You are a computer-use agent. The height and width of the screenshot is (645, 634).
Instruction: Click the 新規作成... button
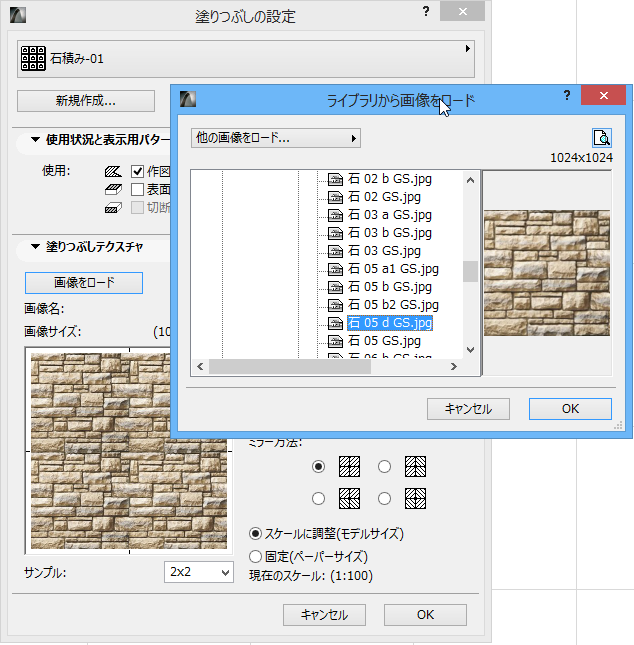pyautogui.click(x=86, y=101)
